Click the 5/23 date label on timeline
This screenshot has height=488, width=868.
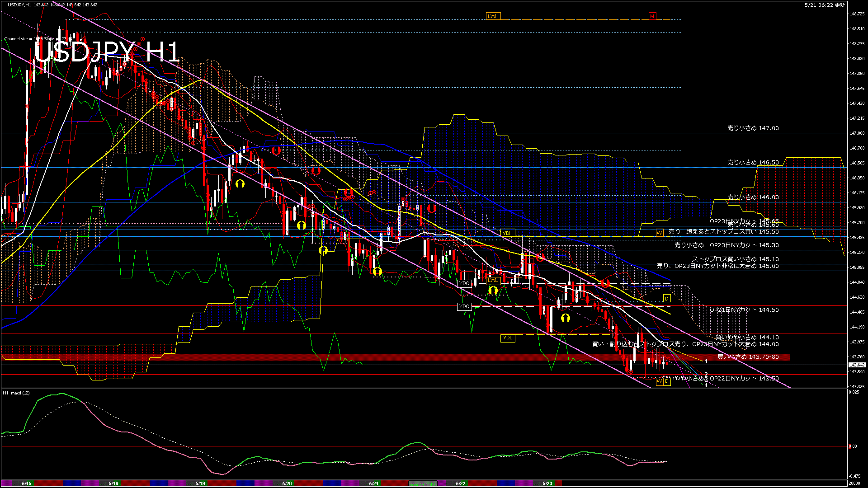pos(547,483)
